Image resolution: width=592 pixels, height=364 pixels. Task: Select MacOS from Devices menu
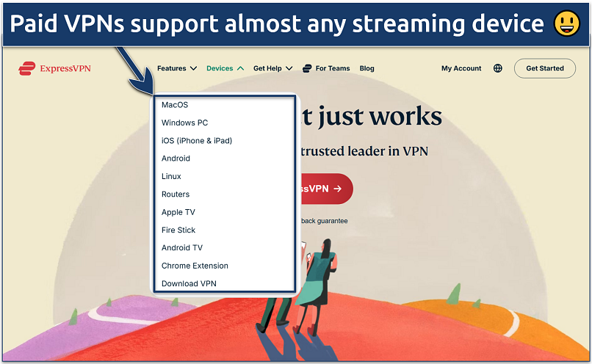pos(175,105)
